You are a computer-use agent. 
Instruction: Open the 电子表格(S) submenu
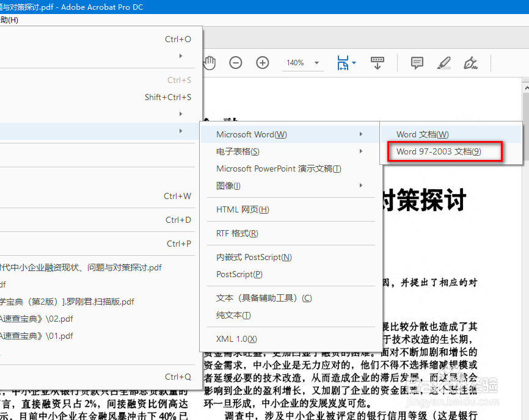coord(290,151)
